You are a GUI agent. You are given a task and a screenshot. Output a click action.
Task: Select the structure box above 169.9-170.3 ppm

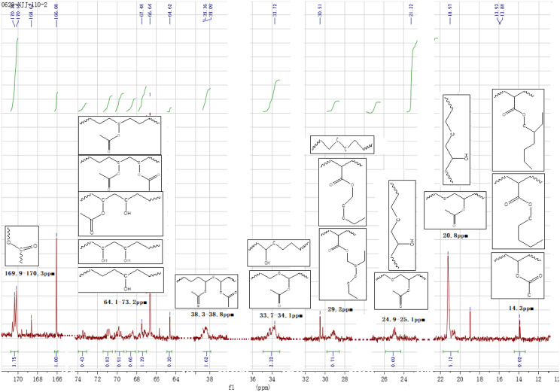pyautogui.click(x=21, y=242)
